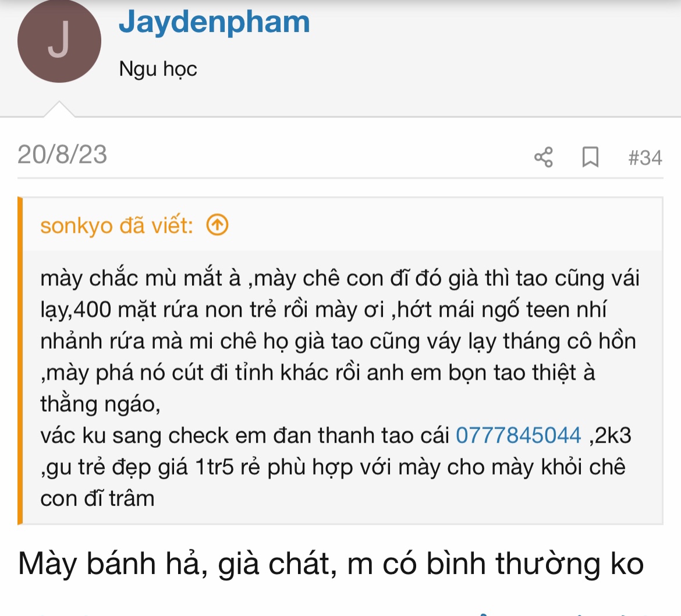681x616 pixels.
Task: Select the 'Ngu học' user title text
Action: (x=158, y=69)
